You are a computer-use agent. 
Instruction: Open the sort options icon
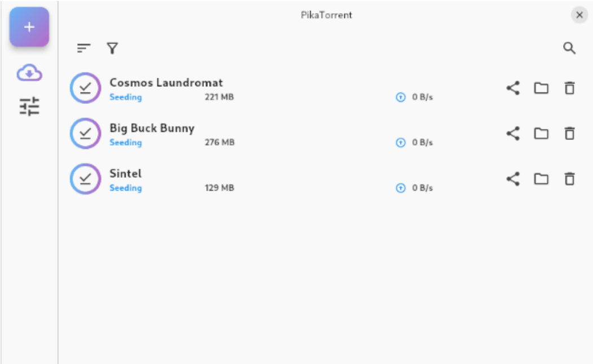pyautogui.click(x=84, y=48)
